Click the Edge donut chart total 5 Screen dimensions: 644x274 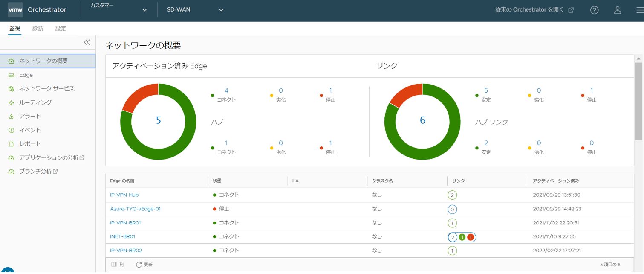pos(159,120)
